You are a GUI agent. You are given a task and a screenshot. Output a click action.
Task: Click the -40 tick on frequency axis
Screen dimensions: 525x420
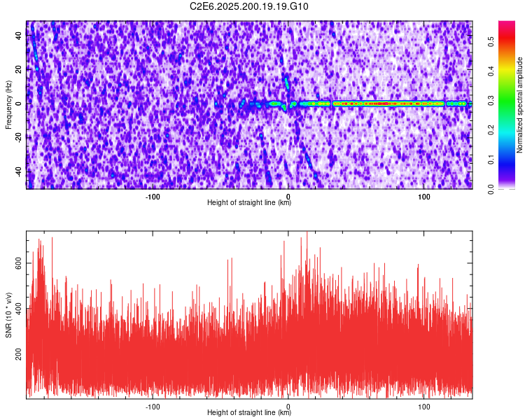[19, 171]
